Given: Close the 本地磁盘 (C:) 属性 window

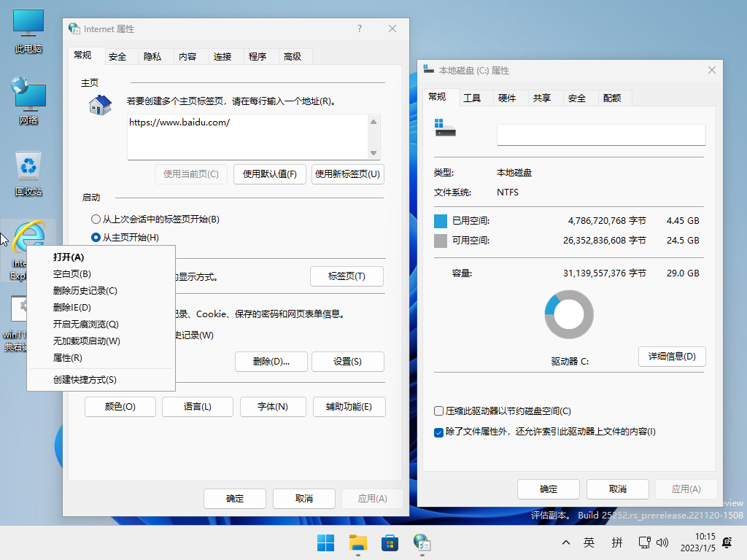Looking at the screenshot, I should point(712,70).
